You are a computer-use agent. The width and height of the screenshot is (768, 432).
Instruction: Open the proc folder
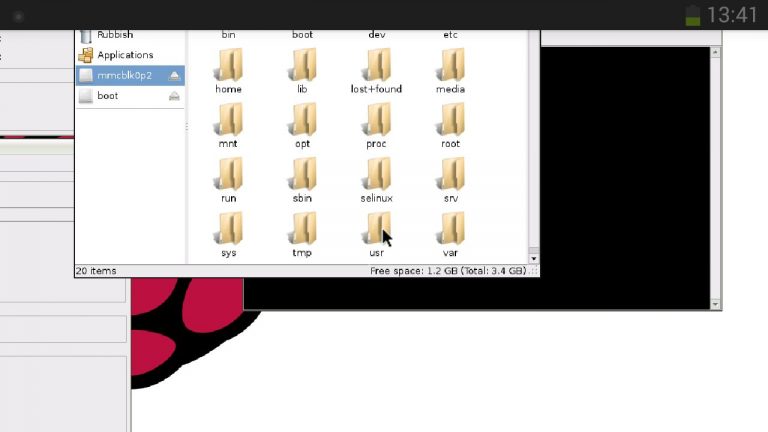click(x=377, y=125)
